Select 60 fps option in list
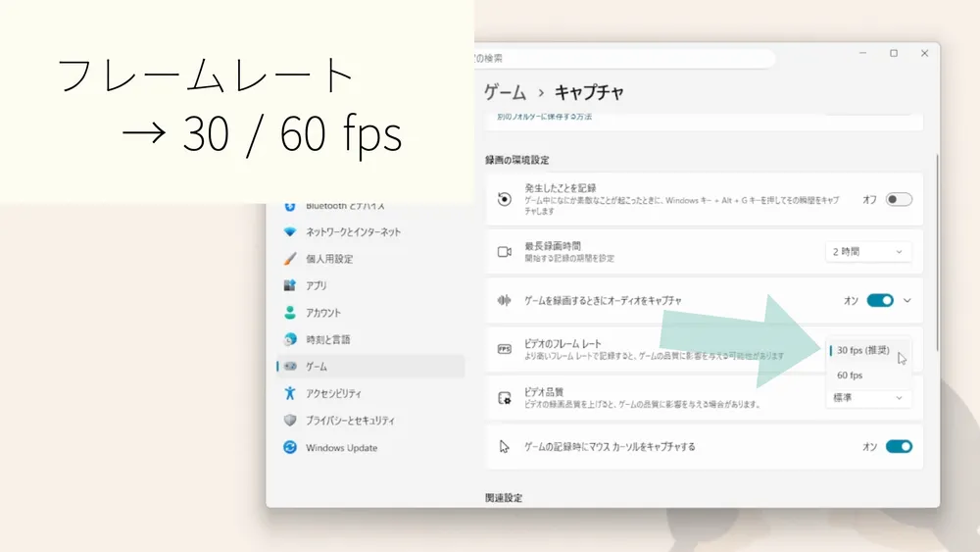980x552 pixels. point(868,376)
